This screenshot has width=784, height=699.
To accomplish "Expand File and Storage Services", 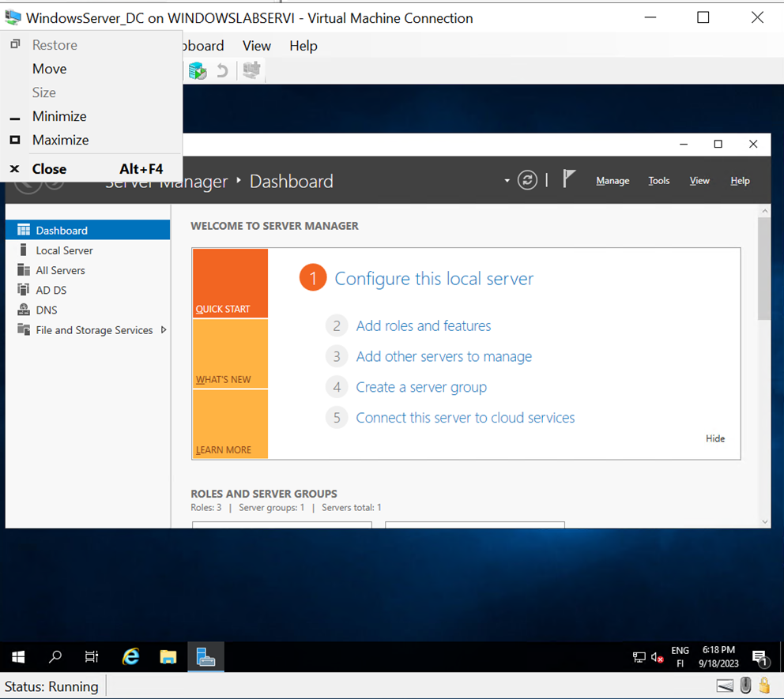I will (x=165, y=330).
